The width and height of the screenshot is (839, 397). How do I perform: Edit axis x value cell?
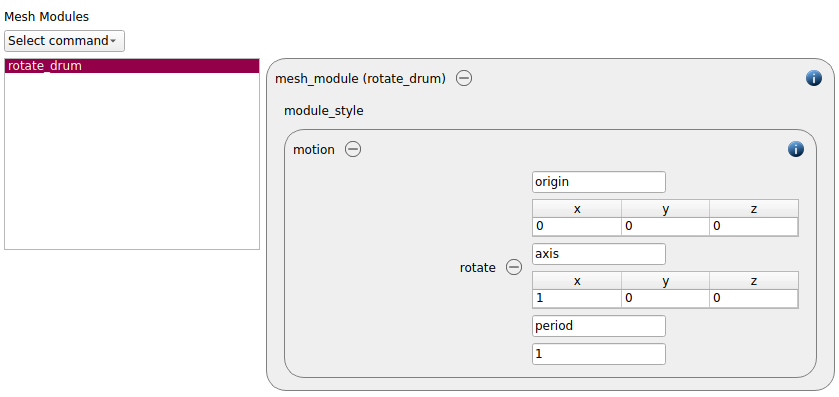pos(577,298)
